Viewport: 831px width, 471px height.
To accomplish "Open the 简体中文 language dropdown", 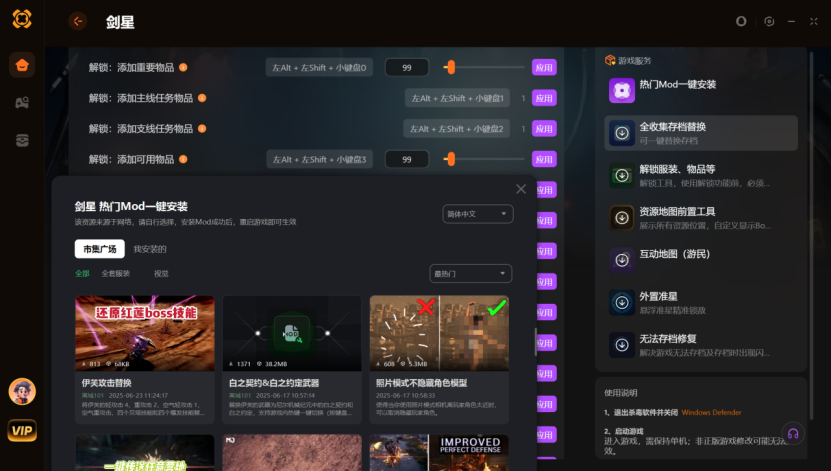I will click(477, 214).
